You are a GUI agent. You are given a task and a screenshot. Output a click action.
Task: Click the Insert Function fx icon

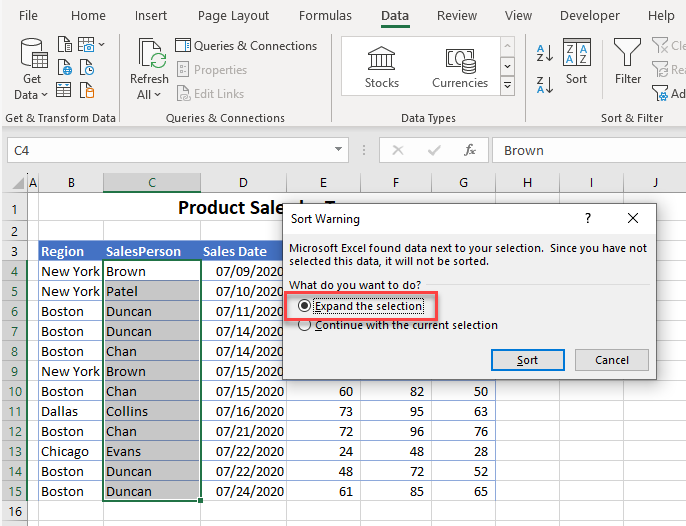click(470, 150)
